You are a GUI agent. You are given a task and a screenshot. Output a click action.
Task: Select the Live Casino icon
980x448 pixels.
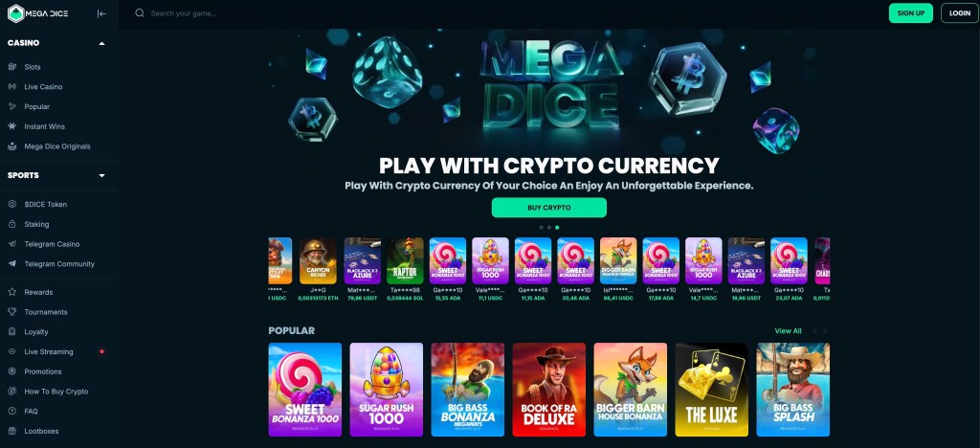click(x=11, y=87)
